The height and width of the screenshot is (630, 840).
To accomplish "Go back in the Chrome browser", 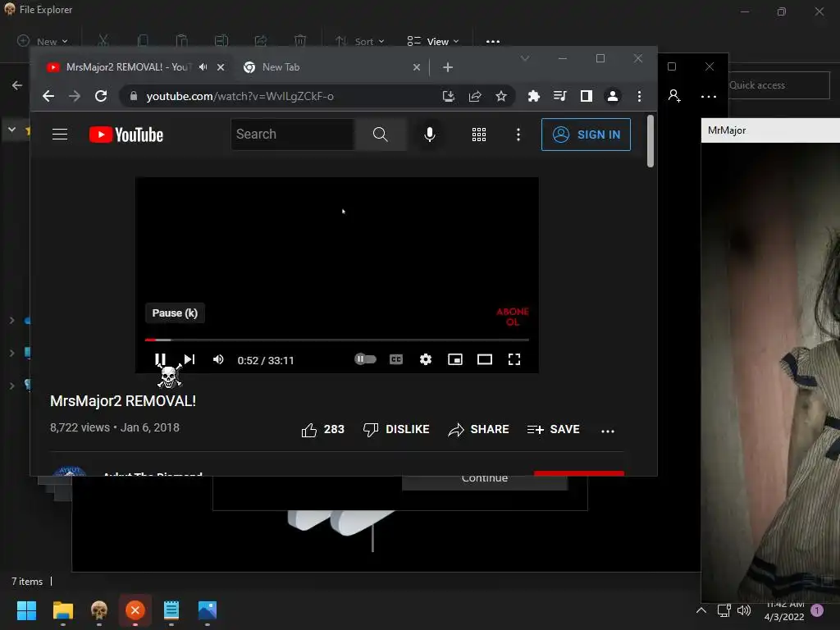I will coord(48,96).
